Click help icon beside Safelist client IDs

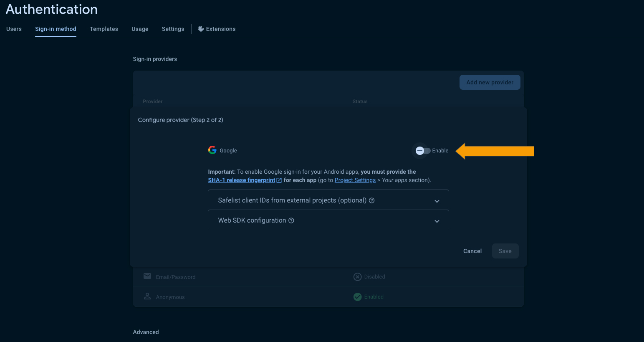372,200
